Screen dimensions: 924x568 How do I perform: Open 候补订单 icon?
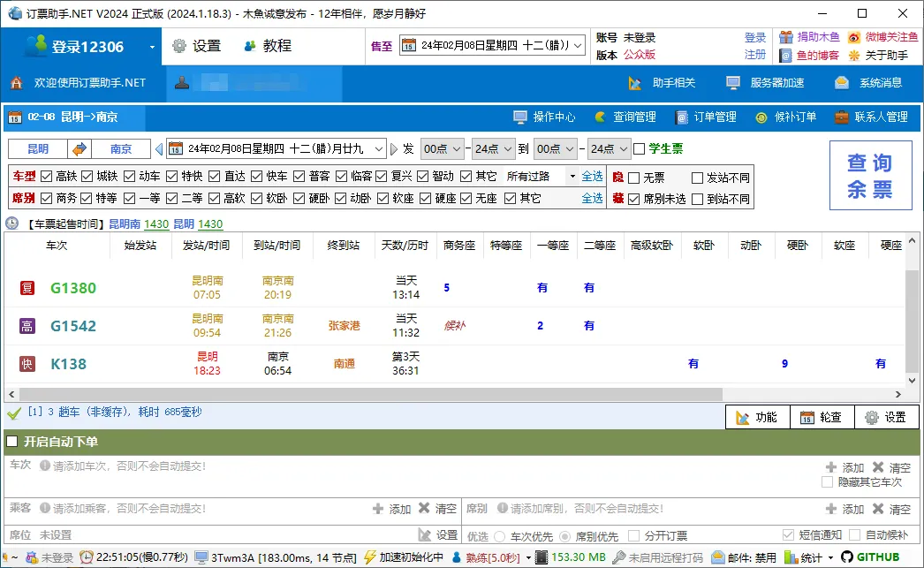click(x=761, y=117)
